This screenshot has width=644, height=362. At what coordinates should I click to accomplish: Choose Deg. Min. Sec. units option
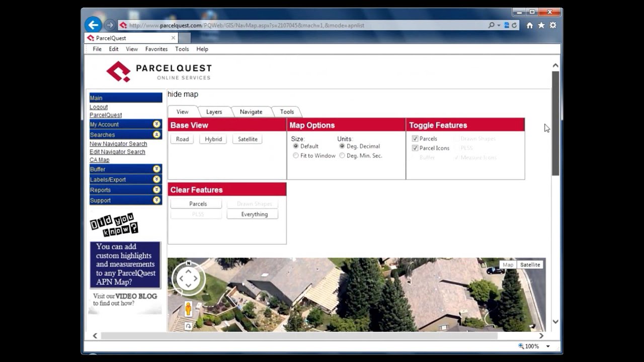click(x=342, y=156)
